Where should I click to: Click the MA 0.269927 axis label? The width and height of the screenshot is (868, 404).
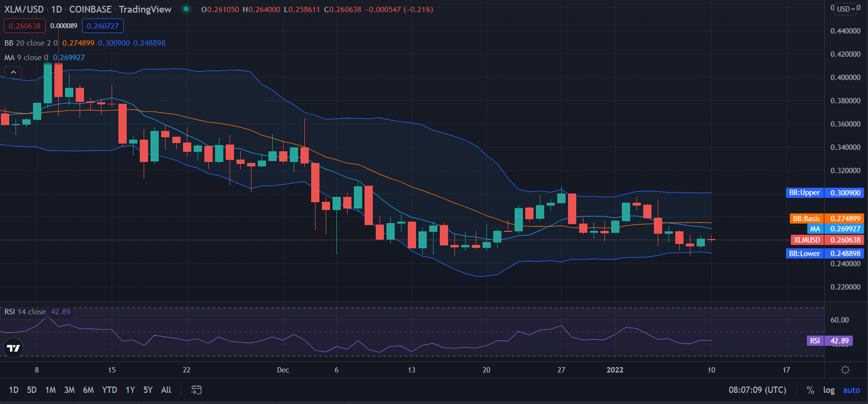pos(835,228)
